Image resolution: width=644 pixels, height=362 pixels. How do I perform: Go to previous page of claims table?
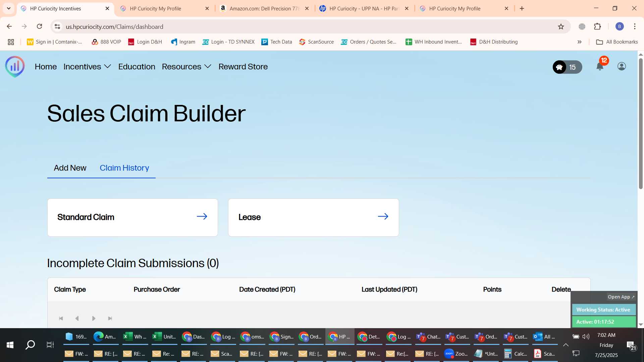pos(77,318)
